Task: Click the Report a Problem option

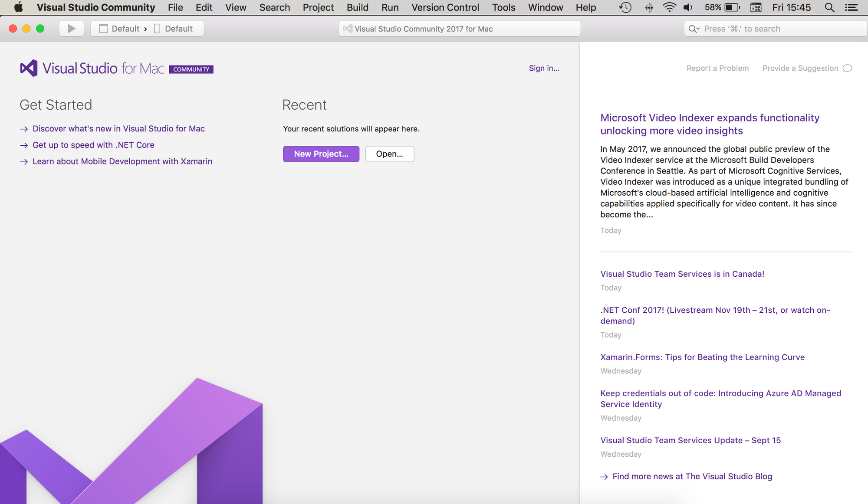Action: click(717, 68)
